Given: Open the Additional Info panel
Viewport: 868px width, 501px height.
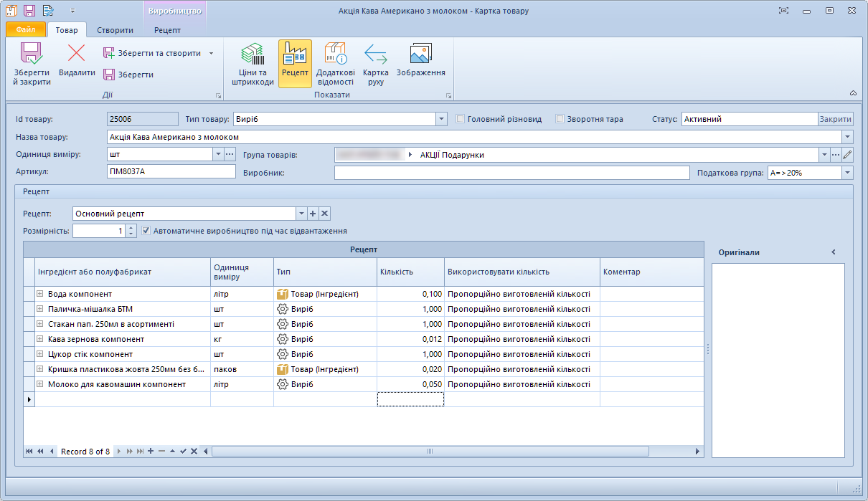Looking at the screenshot, I should point(335,63).
